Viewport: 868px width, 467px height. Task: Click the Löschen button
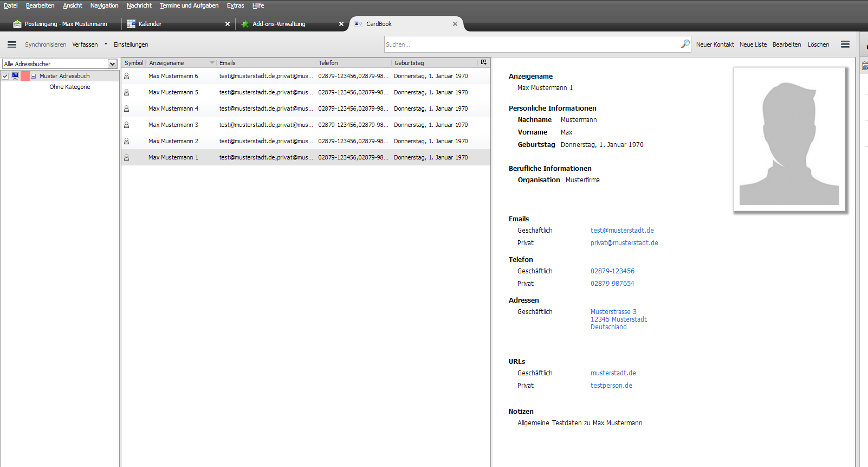(819, 44)
